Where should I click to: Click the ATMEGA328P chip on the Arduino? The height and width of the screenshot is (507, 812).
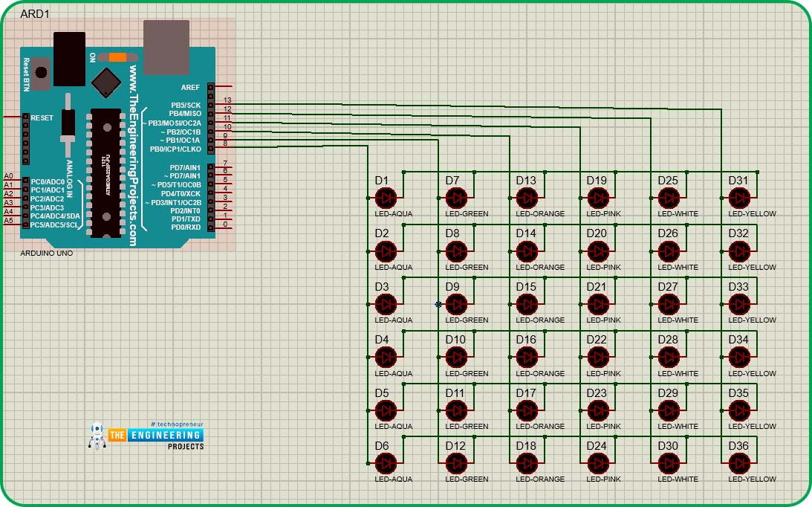tap(106, 172)
